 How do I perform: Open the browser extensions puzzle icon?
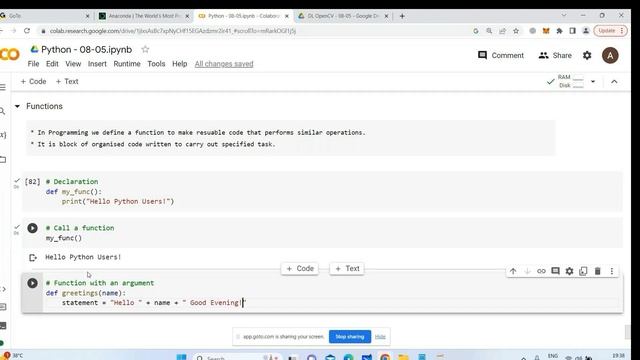point(559,31)
